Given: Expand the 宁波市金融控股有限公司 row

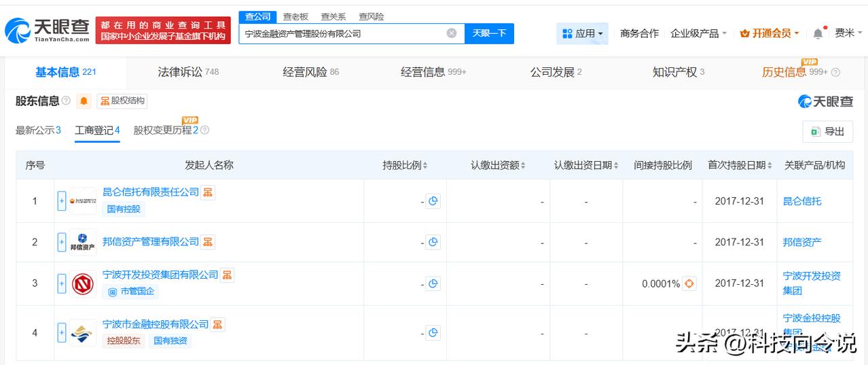Looking at the screenshot, I should [x=62, y=332].
